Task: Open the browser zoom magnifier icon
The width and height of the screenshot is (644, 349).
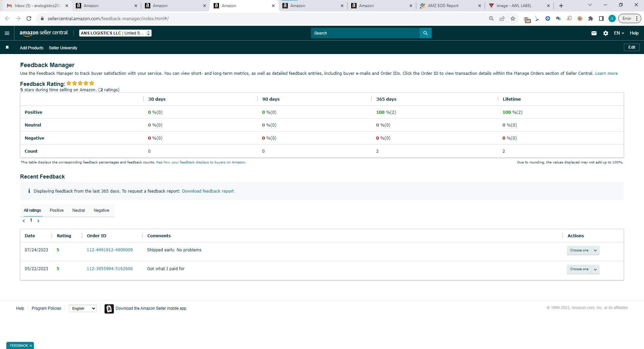Action: pos(491,18)
